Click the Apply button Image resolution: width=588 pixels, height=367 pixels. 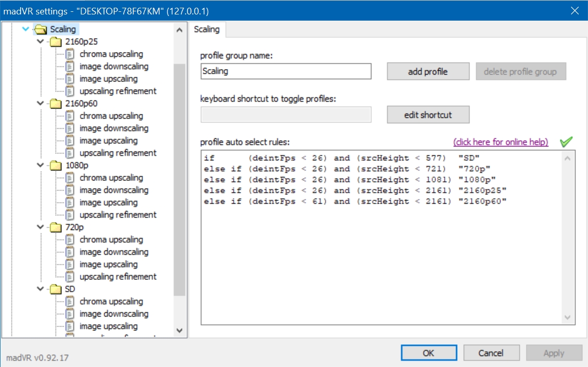click(554, 353)
